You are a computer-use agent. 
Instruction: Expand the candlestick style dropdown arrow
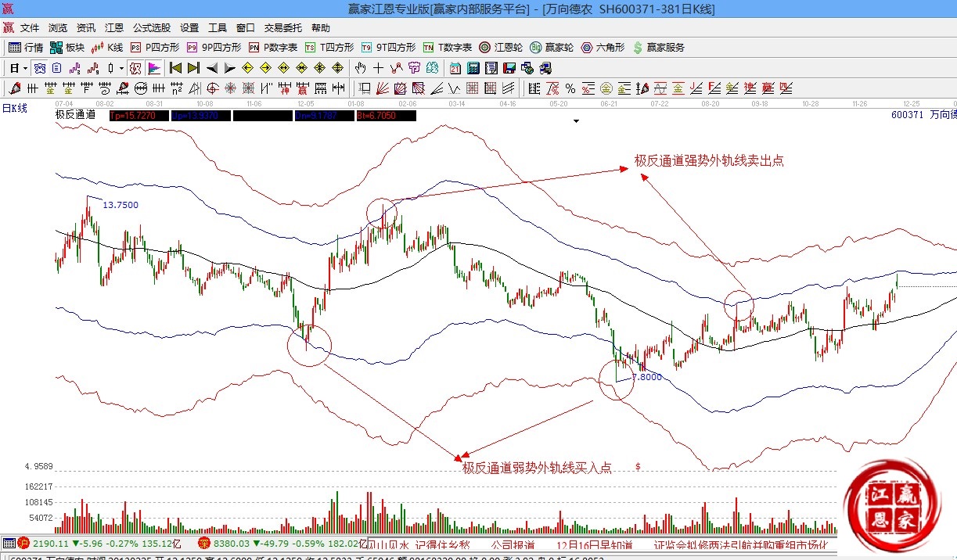pyautogui.click(x=121, y=68)
